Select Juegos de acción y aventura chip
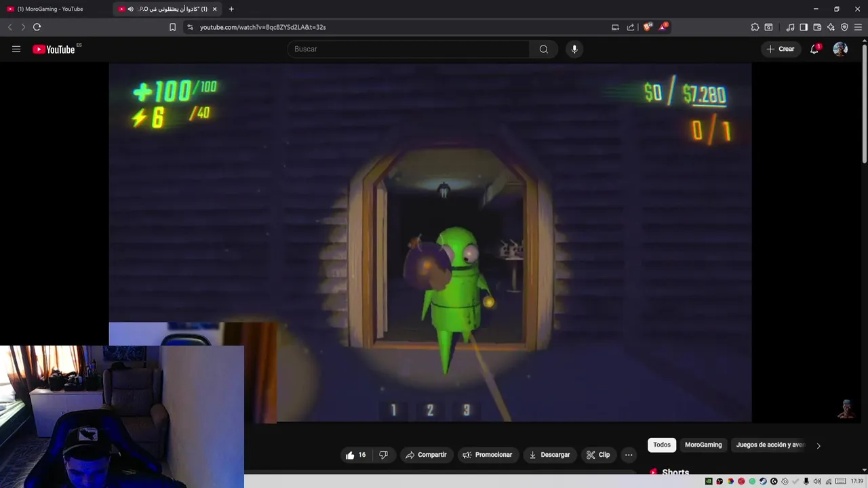 (x=770, y=445)
